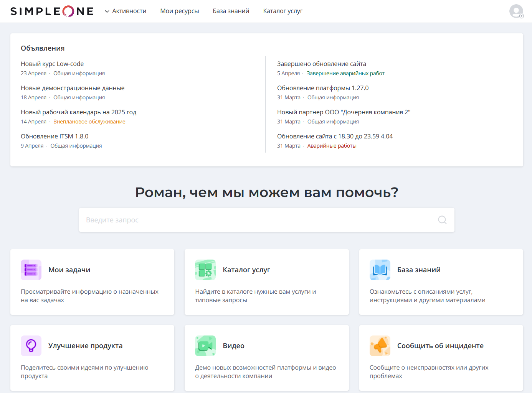
Task: Expand the Активности dropdown menu
Action: (126, 11)
